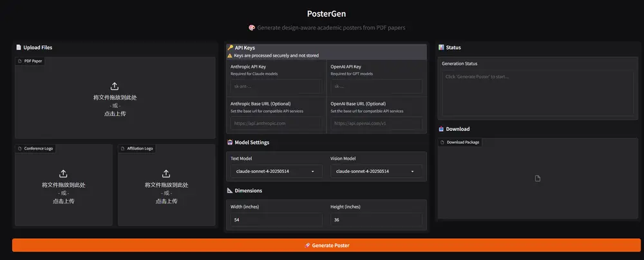
Task: Click the icon beside Download heading
Action: click(x=441, y=129)
